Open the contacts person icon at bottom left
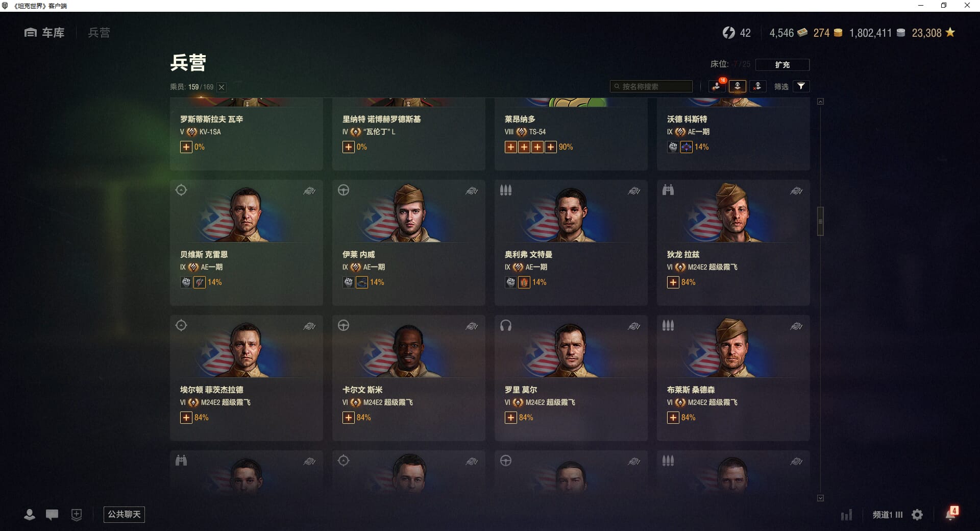The width and height of the screenshot is (980, 531). pos(30,515)
